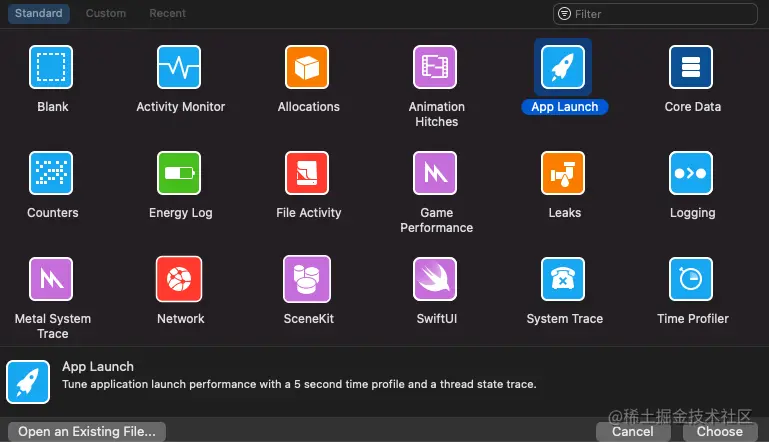769x442 pixels.
Task: Click the SceneKit label text
Action: tap(308, 319)
